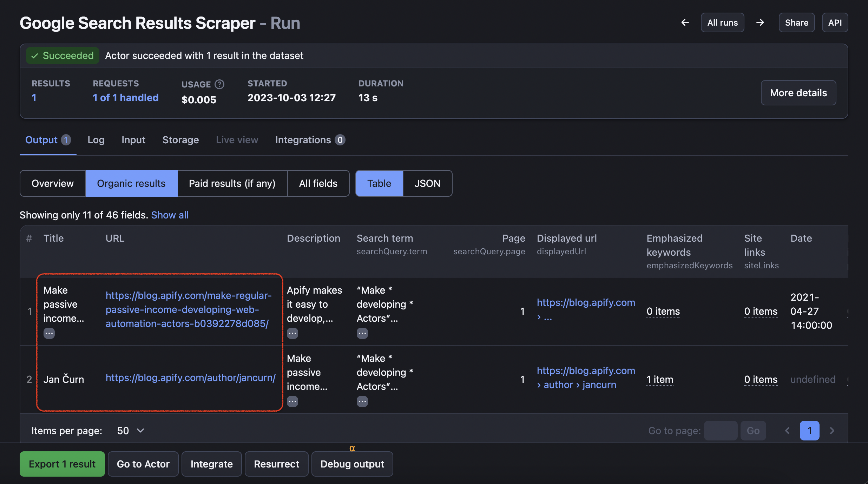Toggle to Paid results (if any)

[x=232, y=183]
